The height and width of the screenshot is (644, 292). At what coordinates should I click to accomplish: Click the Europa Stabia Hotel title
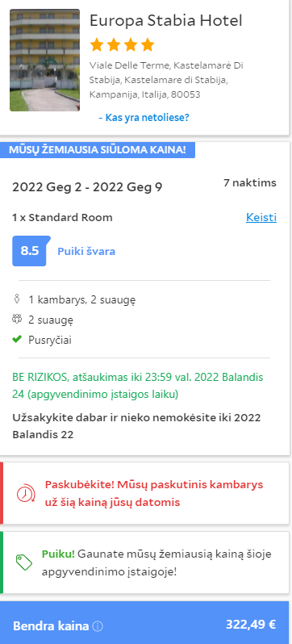(166, 20)
